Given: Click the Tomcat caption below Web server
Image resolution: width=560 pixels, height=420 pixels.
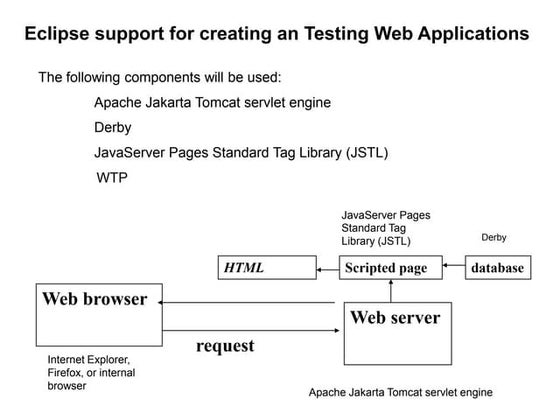Looking at the screenshot, I should tap(401, 392).
